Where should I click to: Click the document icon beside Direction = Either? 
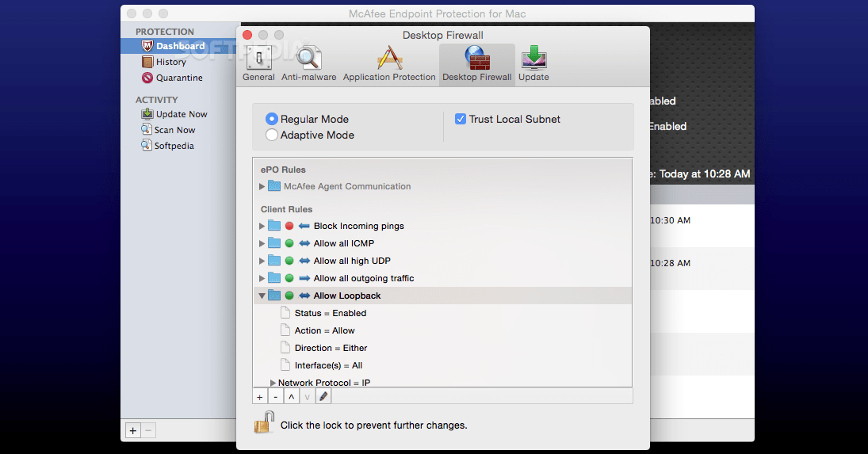[x=285, y=348]
